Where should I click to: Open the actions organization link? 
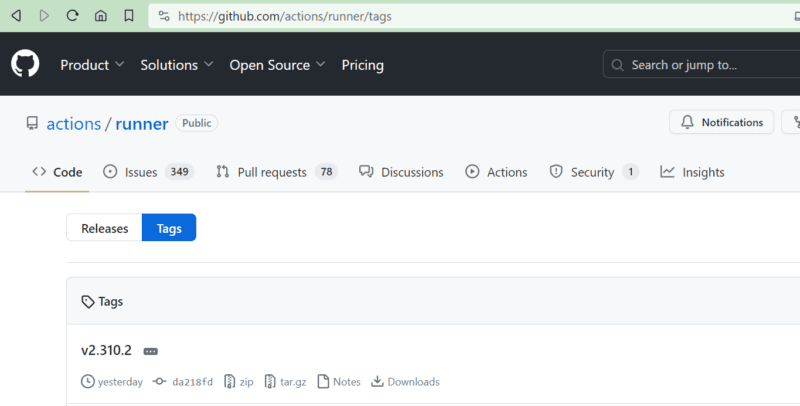pyautogui.click(x=73, y=123)
